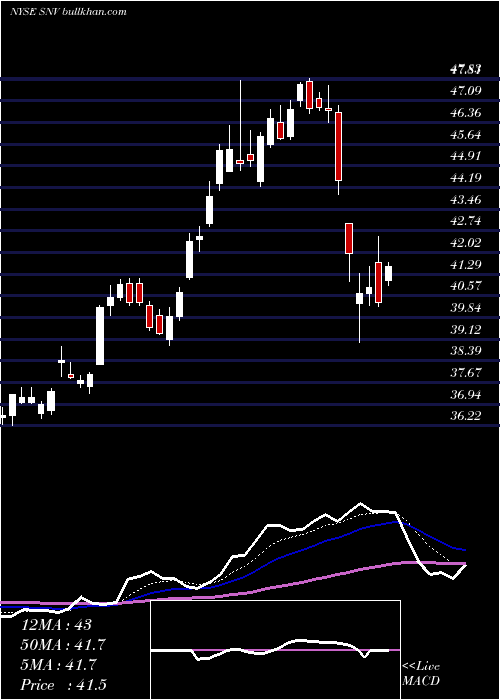The height and width of the screenshot is (700, 500).
Task: Click the NYSE SNV bullkhan.com title text
Action: tap(68, 12)
